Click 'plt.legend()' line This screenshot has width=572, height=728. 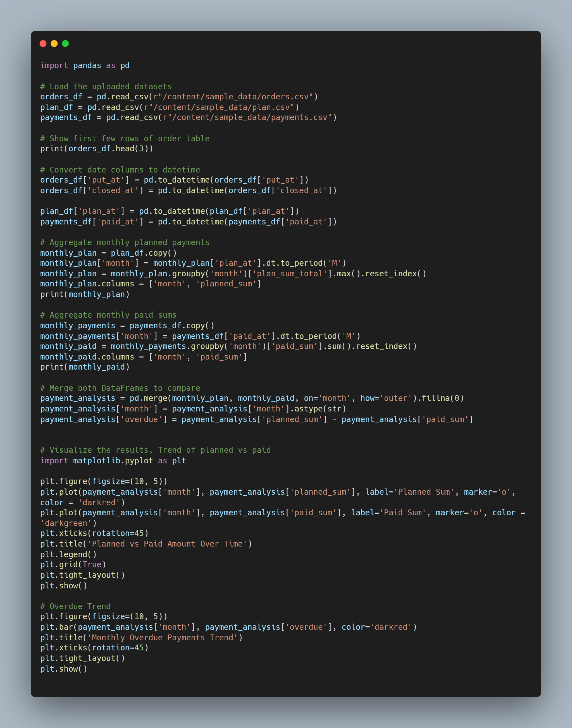pyautogui.click(x=68, y=555)
